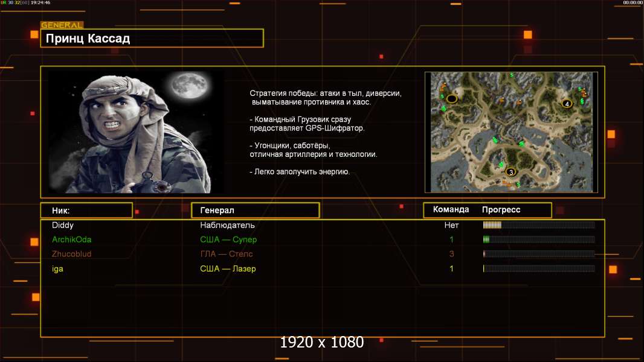Click the 19:24:46 clock readout
Screen dimensions: 644x362
coord(40,2)
